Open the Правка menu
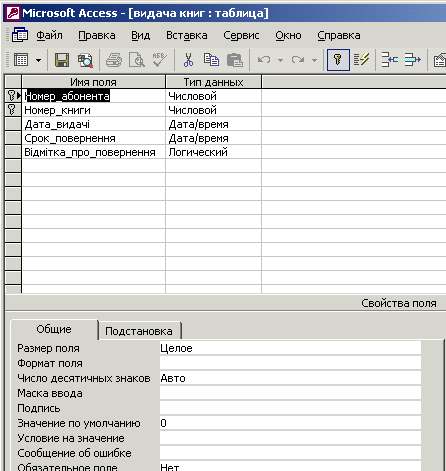 tap(97, 35)
